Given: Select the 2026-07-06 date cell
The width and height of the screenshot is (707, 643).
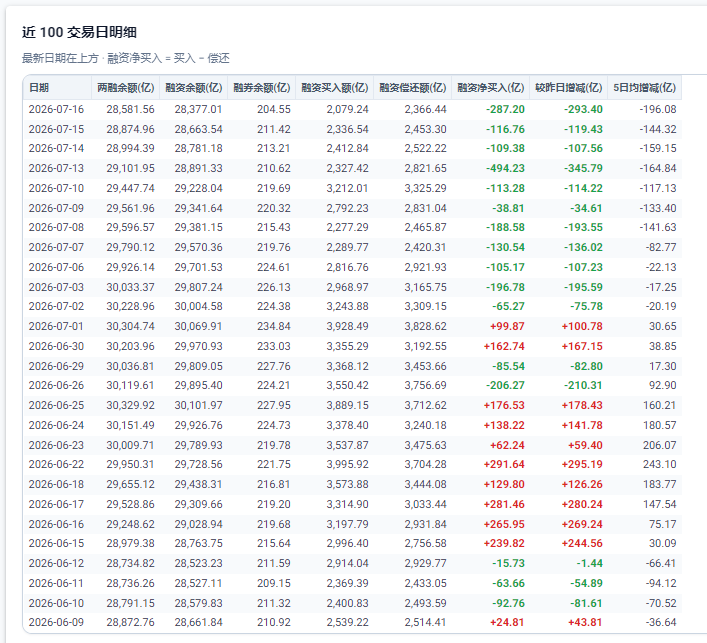Looking at the screenshot, I should tap(56, 267).
